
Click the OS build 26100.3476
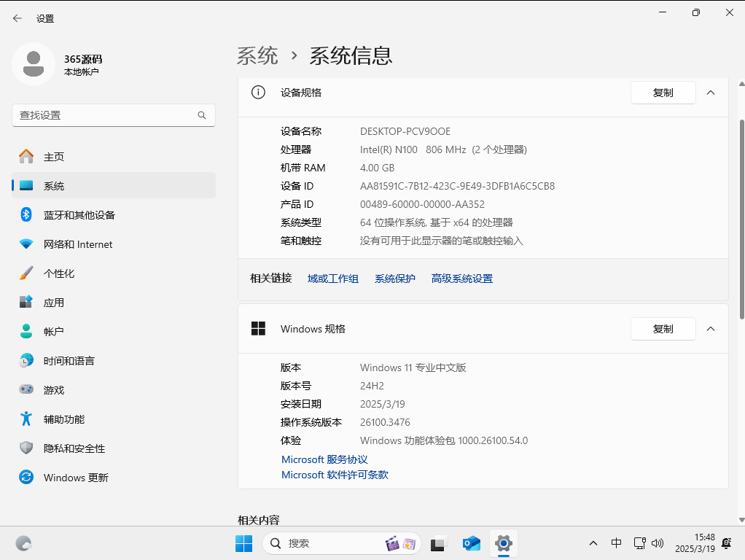(385, 422)
